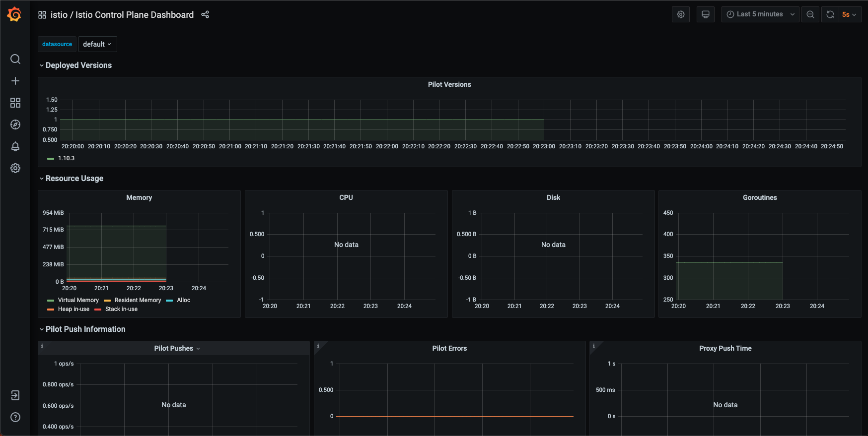Collapse the Resource Usage row
Image resolution: width=868 pixels, height=436 pixels.
point(72,179)
